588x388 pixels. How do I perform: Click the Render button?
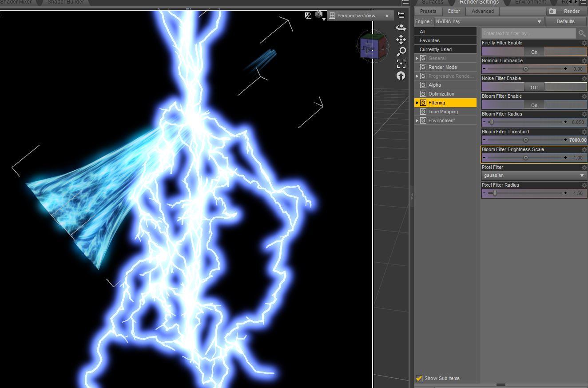[x=566, y=11]
